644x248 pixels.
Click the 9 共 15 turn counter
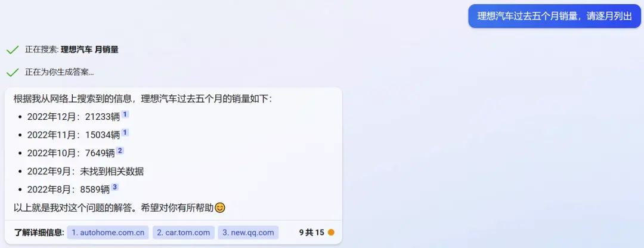tap(312, 232)
